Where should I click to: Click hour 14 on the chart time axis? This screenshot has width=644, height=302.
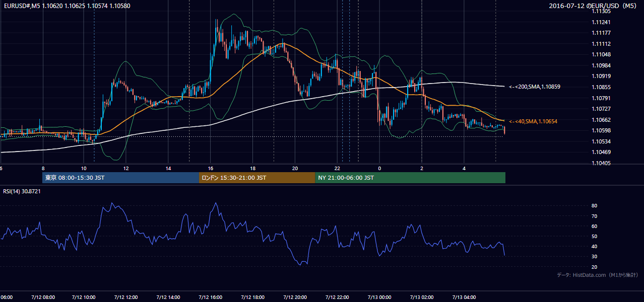168,168
